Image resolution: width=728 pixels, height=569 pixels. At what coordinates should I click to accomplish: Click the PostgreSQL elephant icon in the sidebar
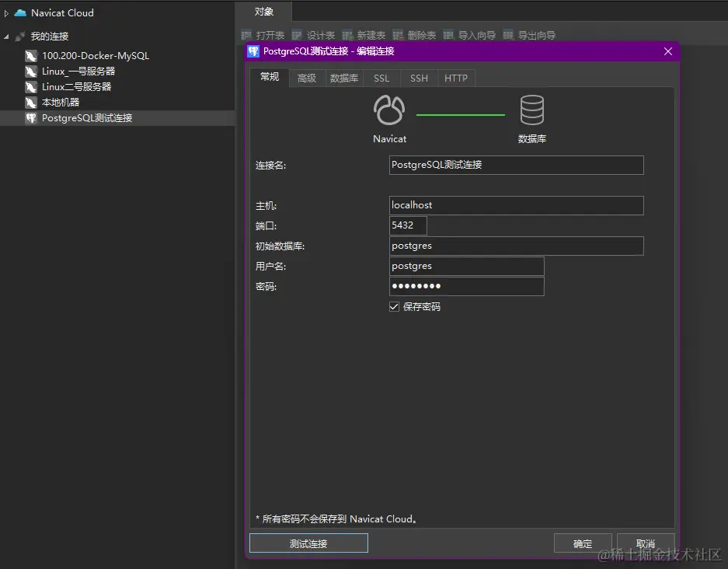coord(31,118)
